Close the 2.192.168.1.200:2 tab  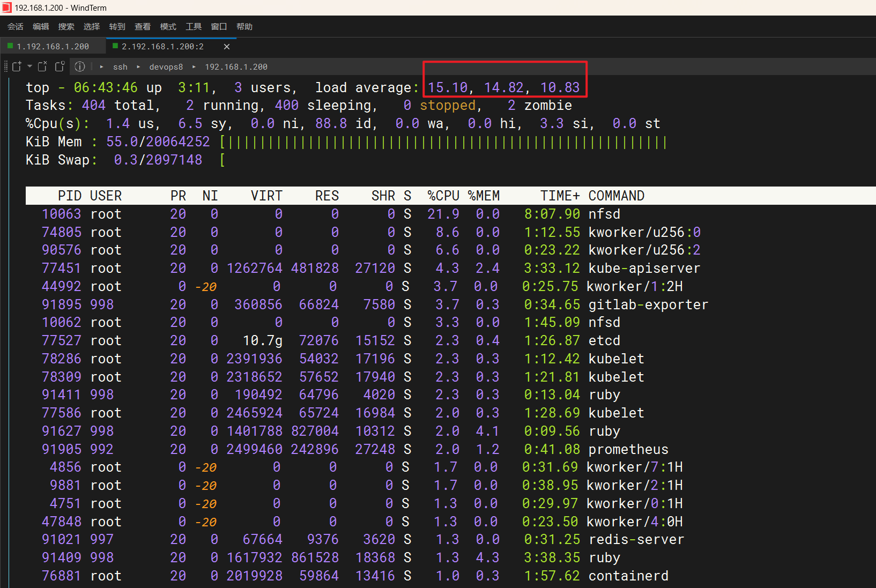227,47
